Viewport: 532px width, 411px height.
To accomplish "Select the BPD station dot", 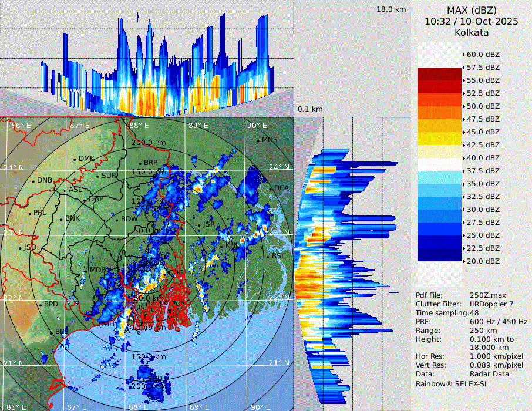I will [x=41, y=305].
